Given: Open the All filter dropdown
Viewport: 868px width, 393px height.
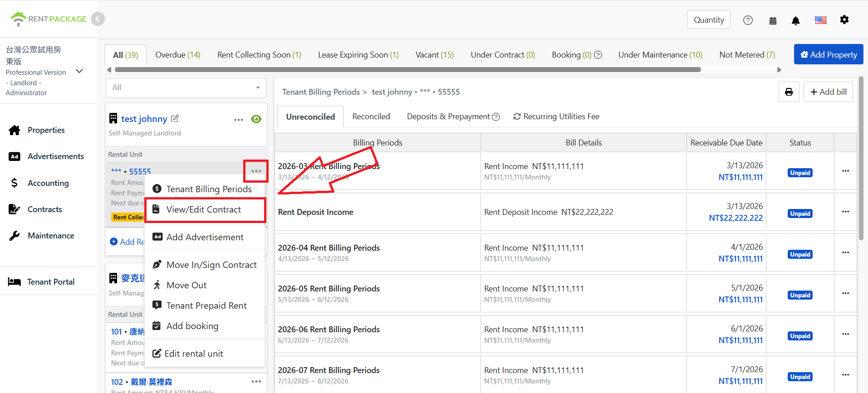Looking at the screenshot, I should pos(186,87).
